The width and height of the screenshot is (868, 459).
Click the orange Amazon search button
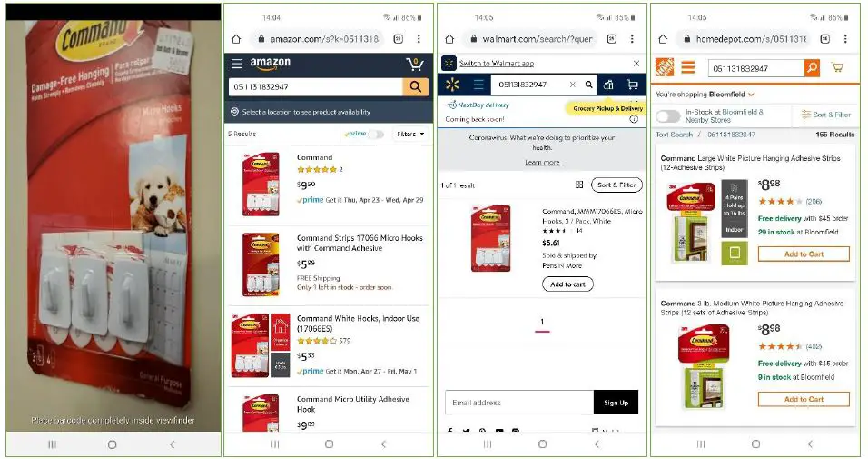pos(415,86)
